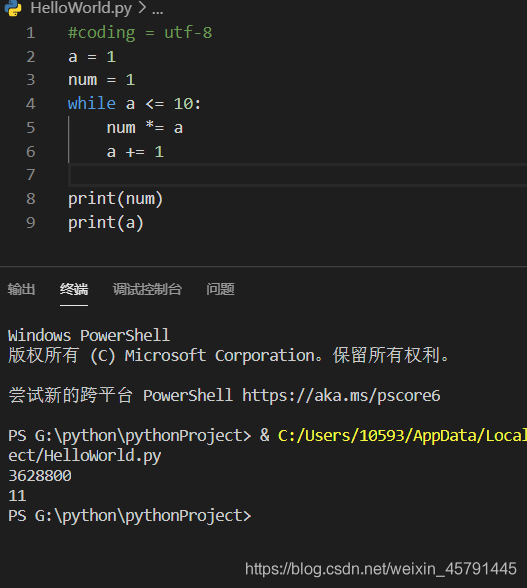The image size is (527, 588).
Task: Click the while keyword on line 4
Action: point(92,104)
